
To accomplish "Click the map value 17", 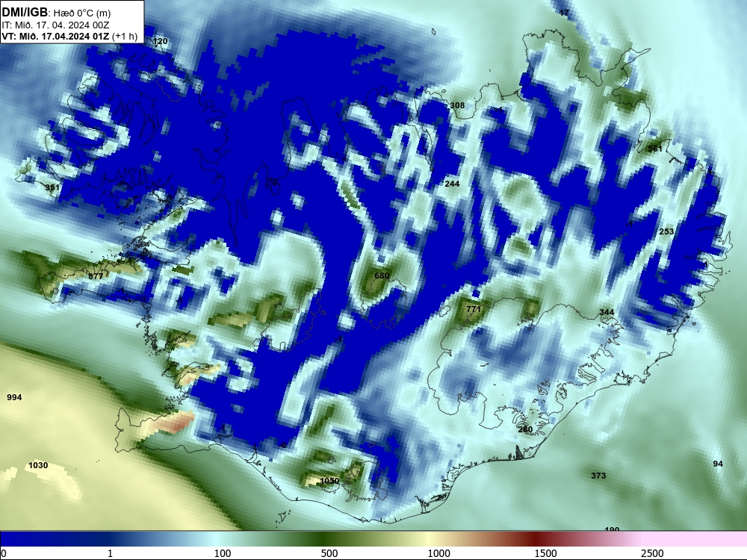I will pyautogui.click(x=564, y=13).
